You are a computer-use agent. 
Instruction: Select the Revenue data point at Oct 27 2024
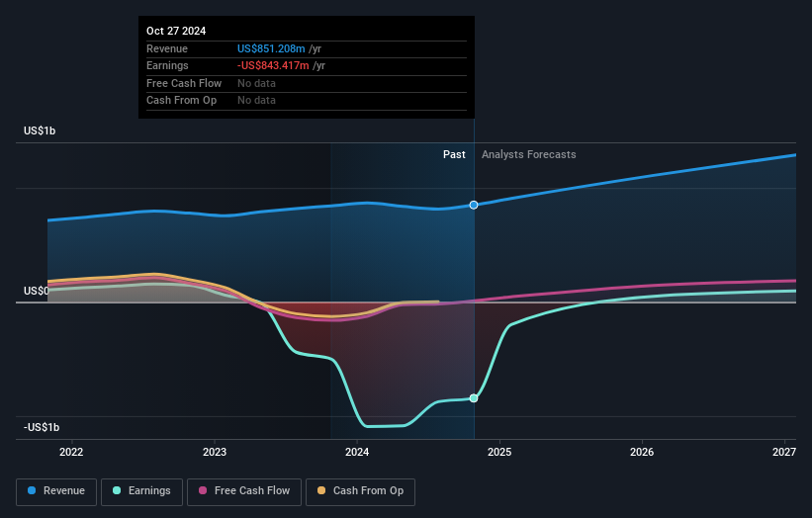point(474,205)
